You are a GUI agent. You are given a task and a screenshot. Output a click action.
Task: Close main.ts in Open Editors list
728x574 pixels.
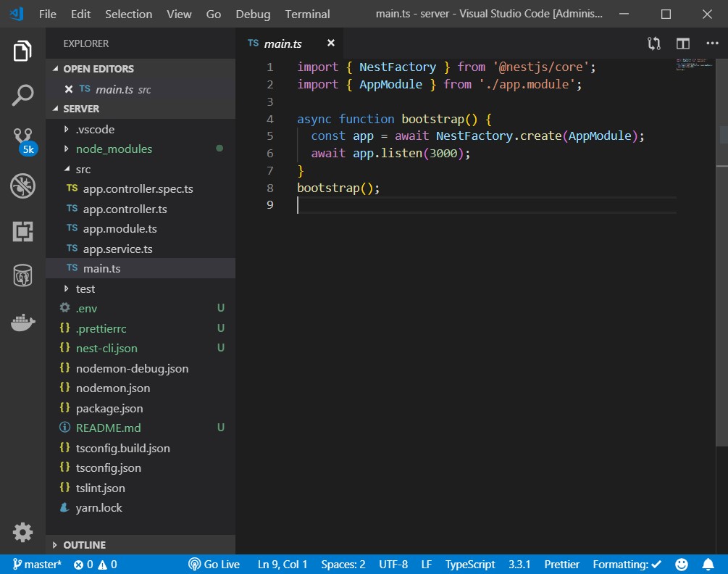point(69,89)
